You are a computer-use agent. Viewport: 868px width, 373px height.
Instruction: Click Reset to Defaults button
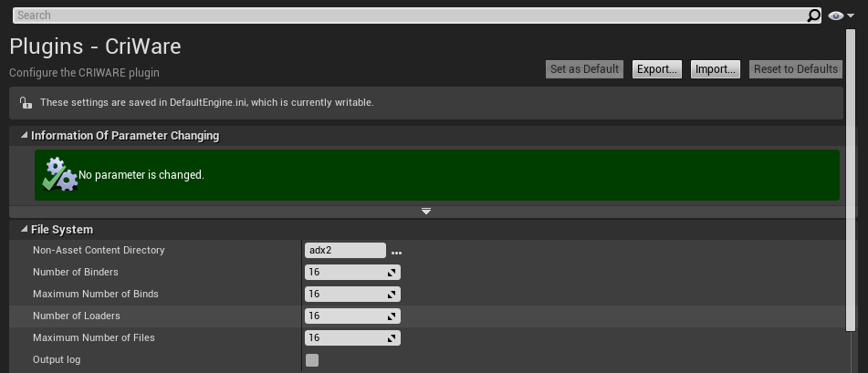click(796, 69)
